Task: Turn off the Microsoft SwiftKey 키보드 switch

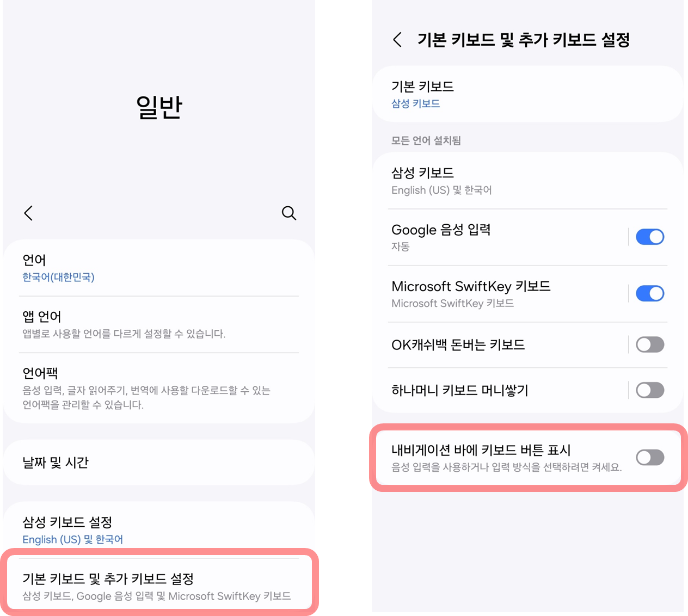Action: (x=650, y=293)
